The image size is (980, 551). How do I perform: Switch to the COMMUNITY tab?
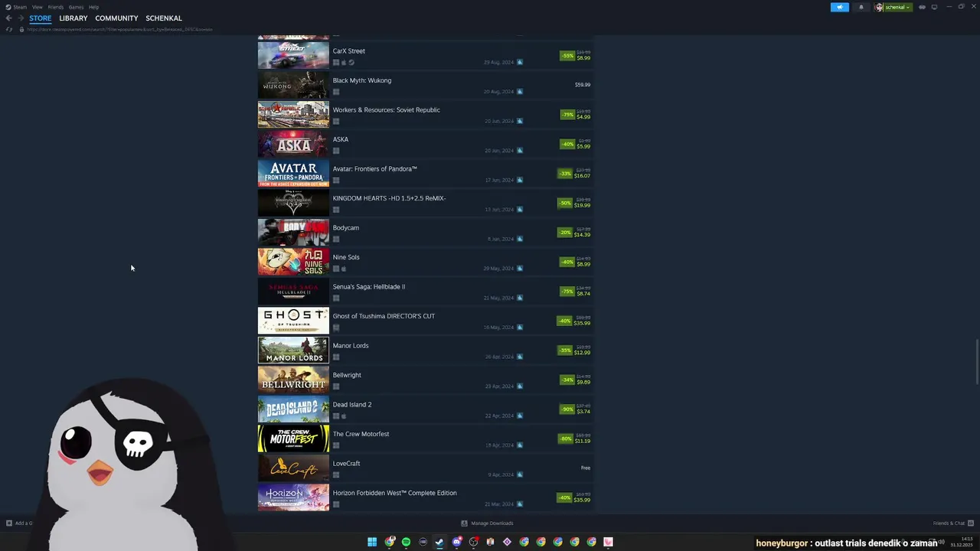pyautogui.click(x=116, y=18)
